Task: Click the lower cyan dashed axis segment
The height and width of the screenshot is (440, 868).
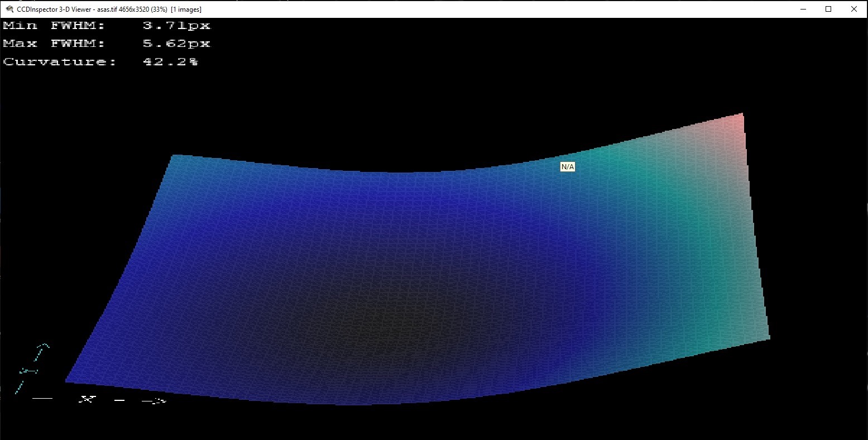Action: coord(20,386)
